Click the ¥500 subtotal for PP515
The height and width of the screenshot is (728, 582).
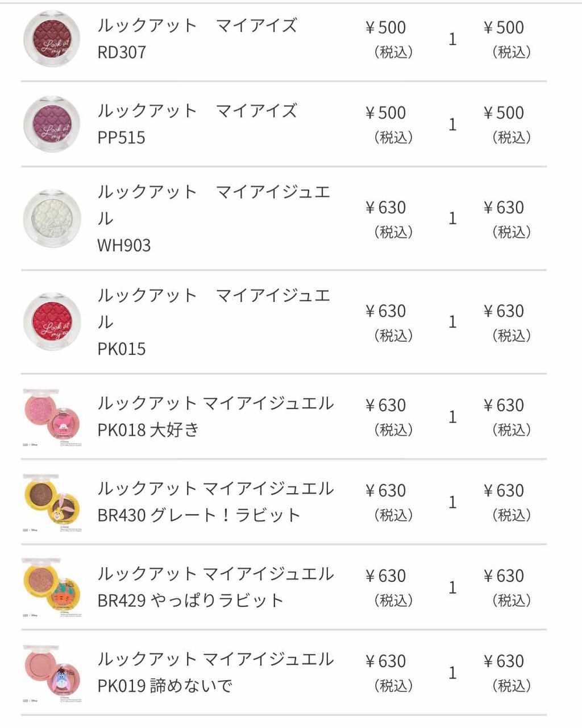(x=504, y=113)
